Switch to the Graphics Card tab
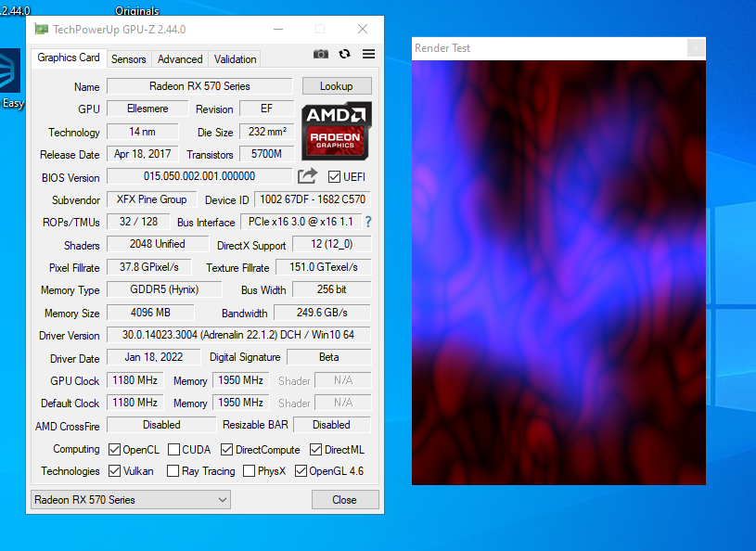The height and width of the screenshot is (551, 756). pyautogui.click(x=69, y=58)
